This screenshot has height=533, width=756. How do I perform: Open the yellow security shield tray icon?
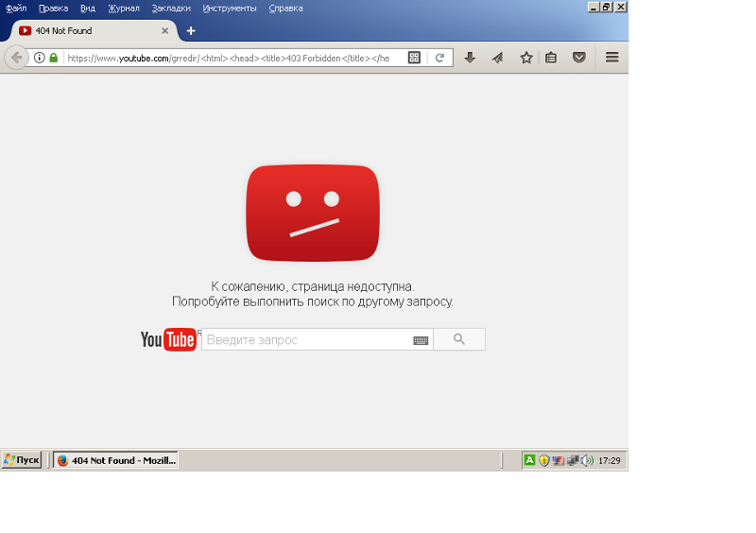pyautogui.click(x=544, y=460)
